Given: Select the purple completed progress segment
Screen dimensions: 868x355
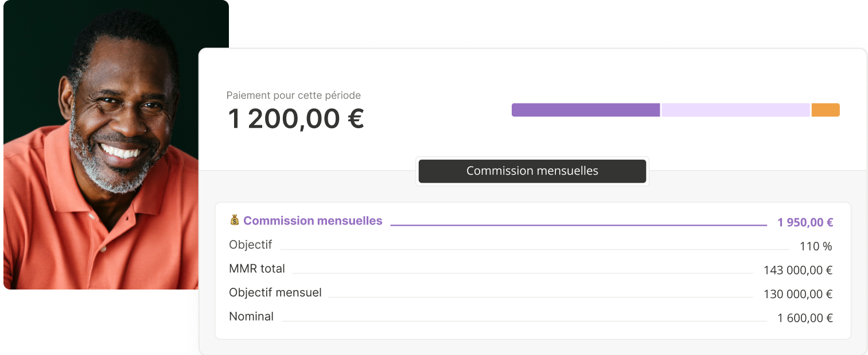Looking at the screenshot, I should 585,109.
